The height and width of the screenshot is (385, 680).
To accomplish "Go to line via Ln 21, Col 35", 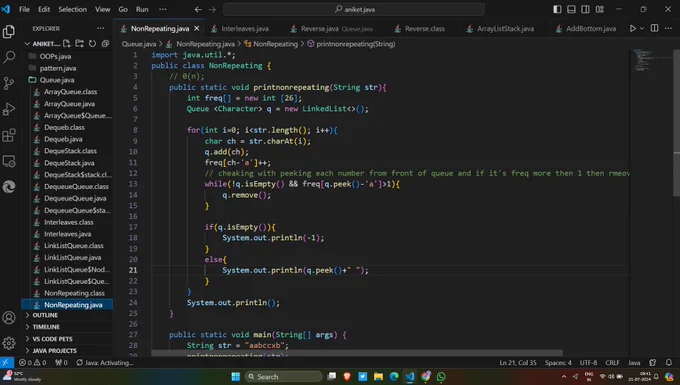I will 518,362.
